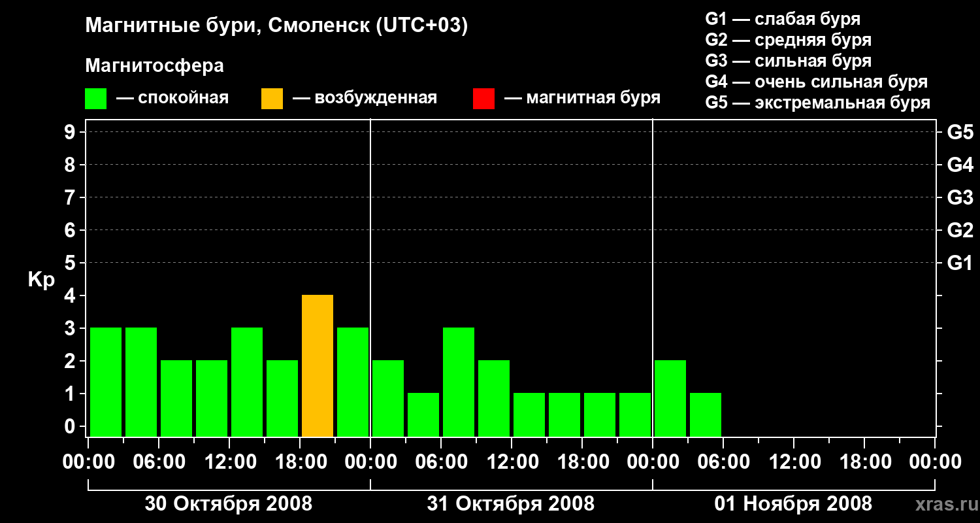The width and height of the screenshot is (980, 523).
Task: Select the orange Kp 4 bar on 30 Октября
Action: pyautogui.click(x=318, y=366)
